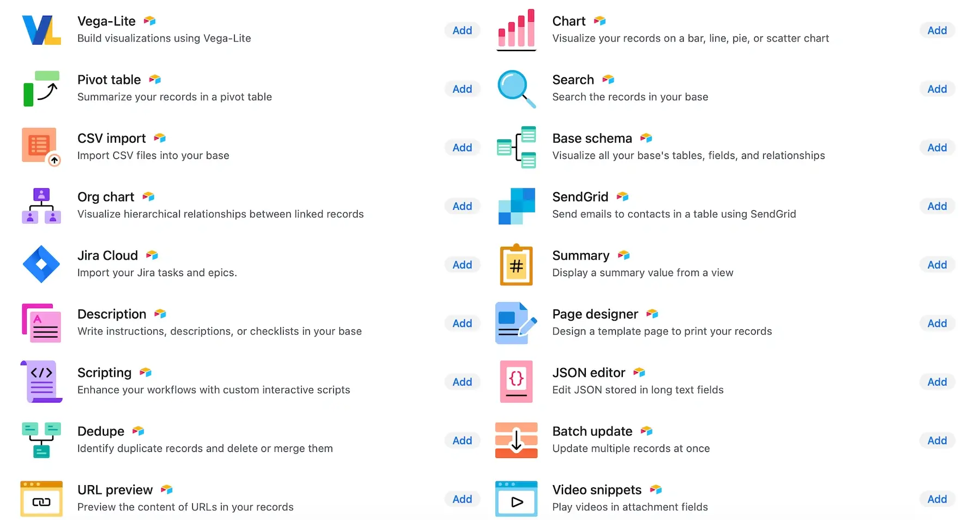Click the Base schema icon
980x520 pixels.
(516, 147)
